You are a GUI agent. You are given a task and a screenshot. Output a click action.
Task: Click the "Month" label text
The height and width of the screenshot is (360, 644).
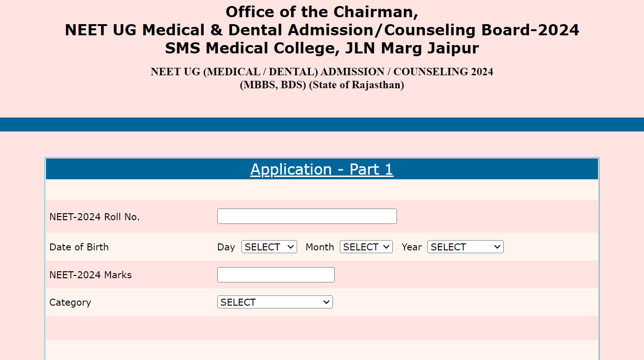coord(319,247)
